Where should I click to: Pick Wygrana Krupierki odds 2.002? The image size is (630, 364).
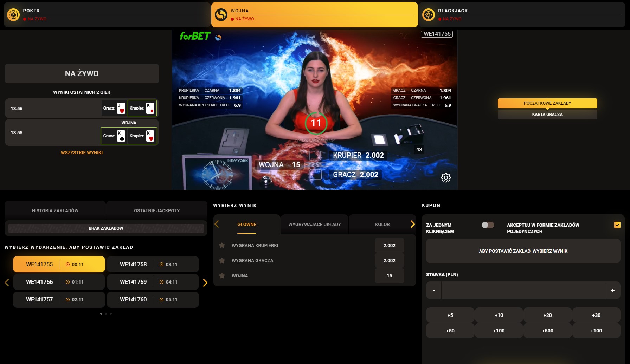(x=389, y=245)
